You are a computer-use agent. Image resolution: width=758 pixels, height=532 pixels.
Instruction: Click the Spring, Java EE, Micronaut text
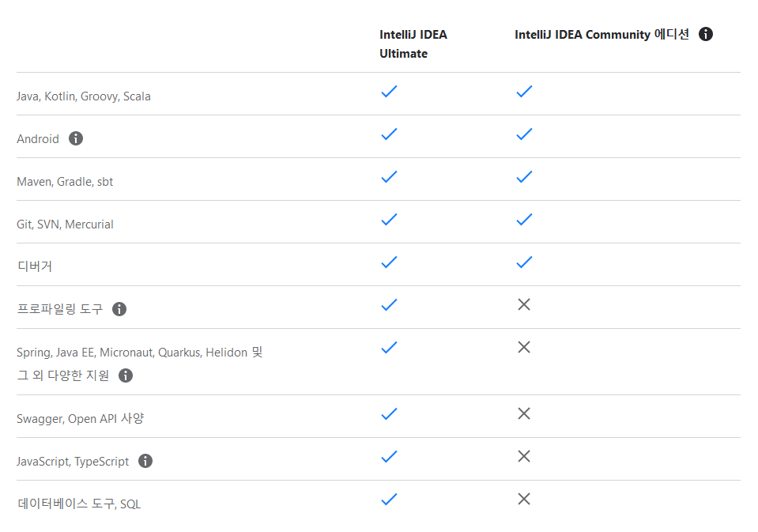coord(139,353)
